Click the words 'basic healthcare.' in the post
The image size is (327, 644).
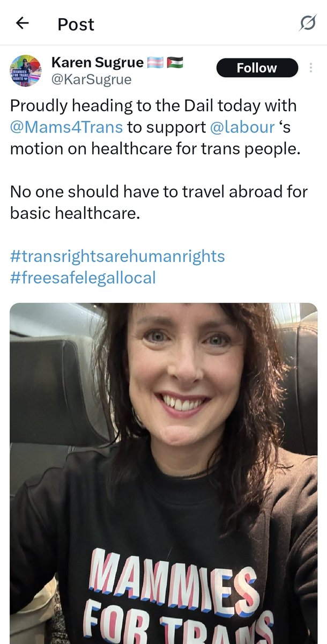(x=75, y=213)
